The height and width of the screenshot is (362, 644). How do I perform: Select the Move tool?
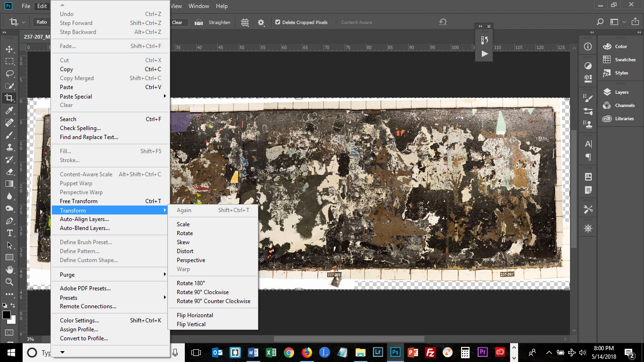[9, 49]
